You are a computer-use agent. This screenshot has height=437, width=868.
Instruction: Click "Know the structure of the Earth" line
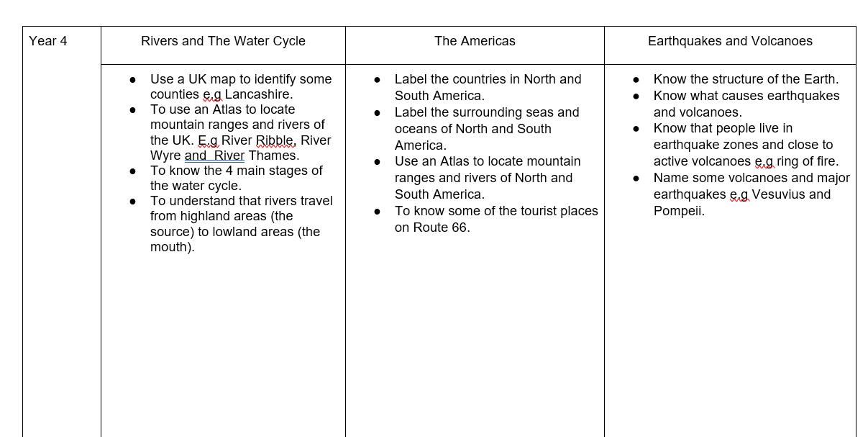pyautogui.click(x=746, y=79)
